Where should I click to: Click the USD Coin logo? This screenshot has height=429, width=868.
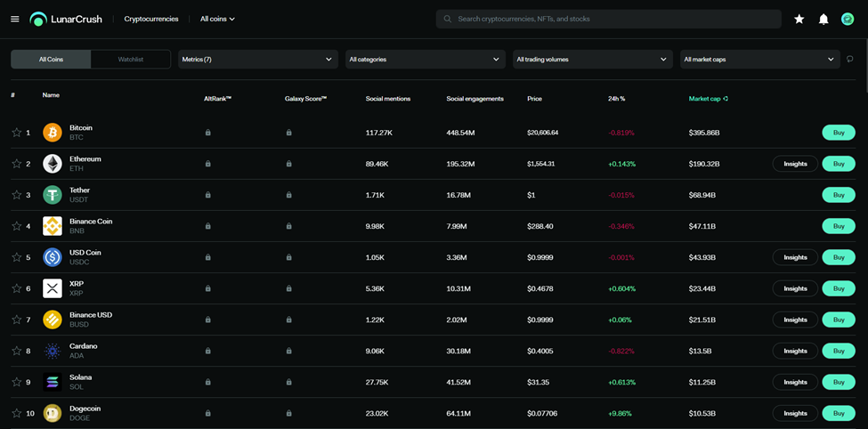click(x=53, y=257)
